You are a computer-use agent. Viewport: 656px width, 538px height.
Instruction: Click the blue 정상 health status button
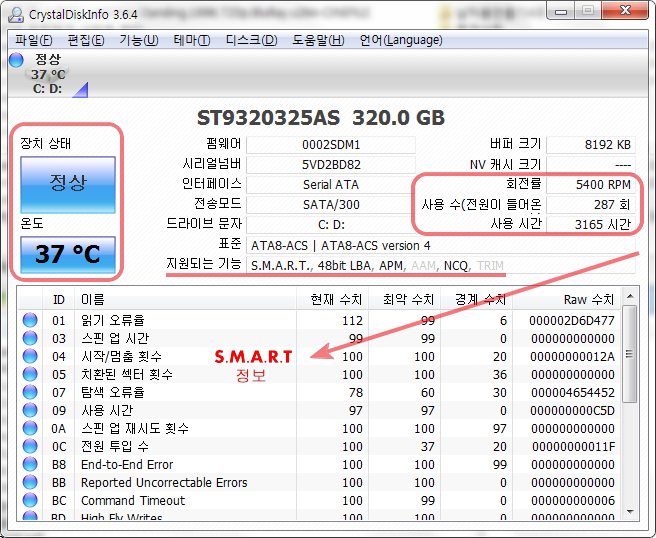point(68,184)
